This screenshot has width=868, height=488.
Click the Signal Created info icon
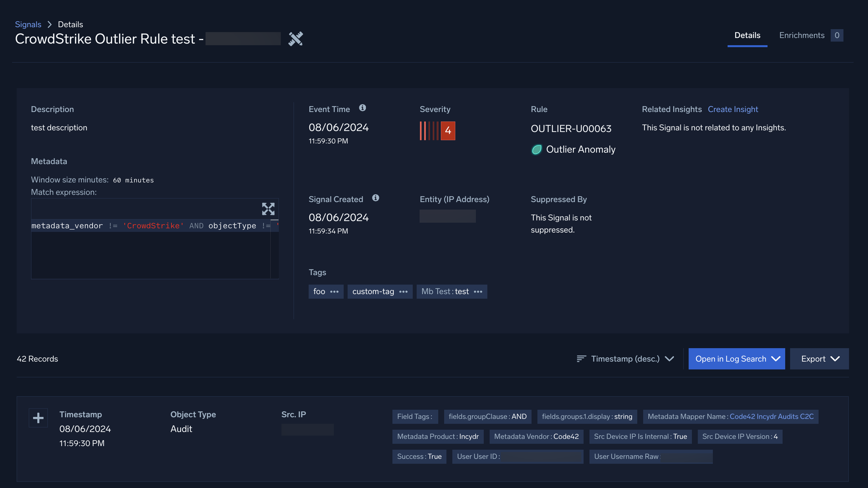tap(375, 198)
